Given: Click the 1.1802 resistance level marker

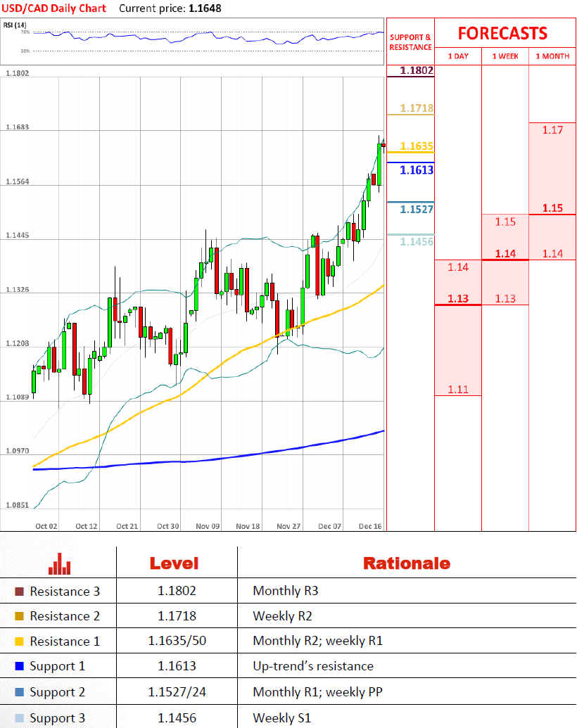Looking at the screenshot, I should [417, 70].
